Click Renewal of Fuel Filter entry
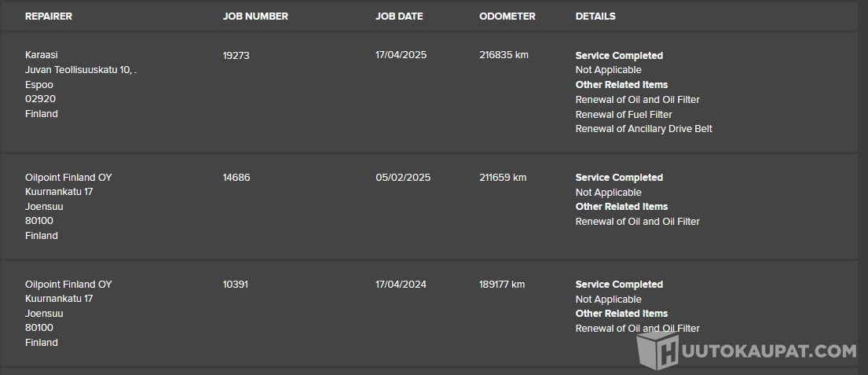The height and width of the screenshot is (375, 868). [x=624, y=115]
